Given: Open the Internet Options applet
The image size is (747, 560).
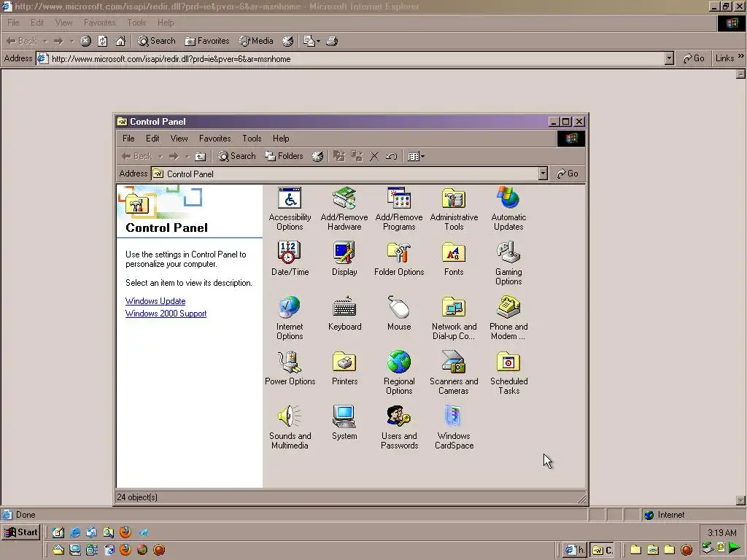Looking at the screenshot, I should click(x=290, y=318).
